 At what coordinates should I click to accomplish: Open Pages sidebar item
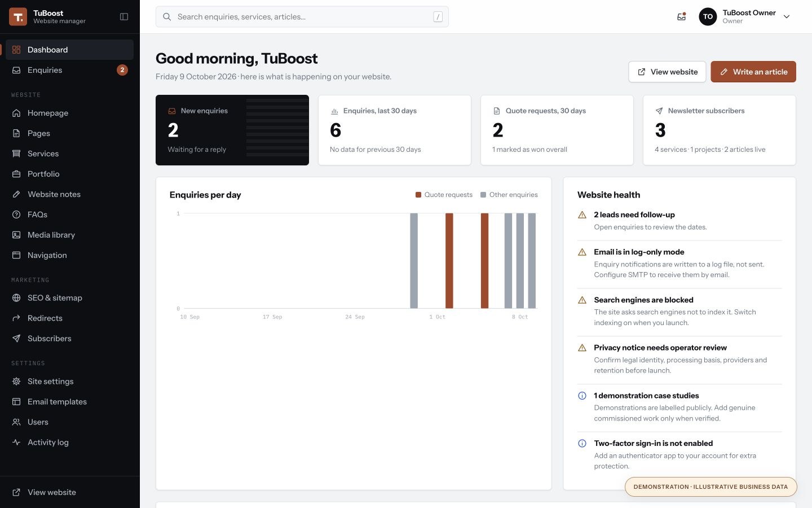point(69,133)
